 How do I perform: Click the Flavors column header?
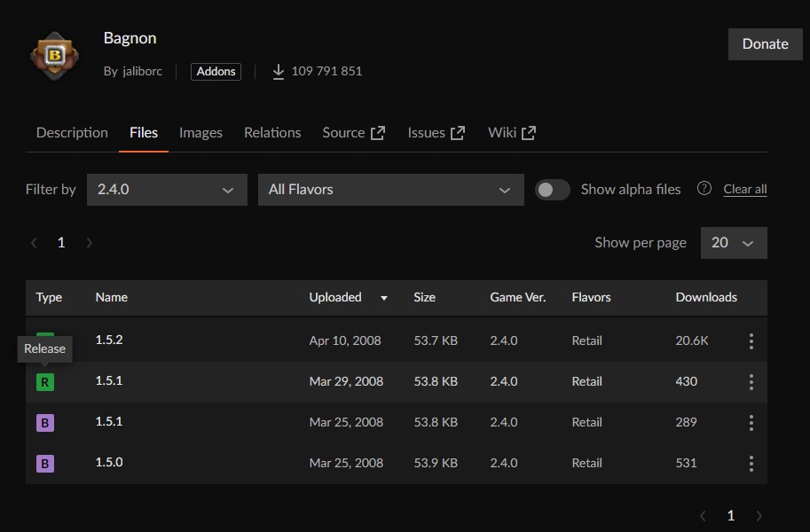point(591,298)
